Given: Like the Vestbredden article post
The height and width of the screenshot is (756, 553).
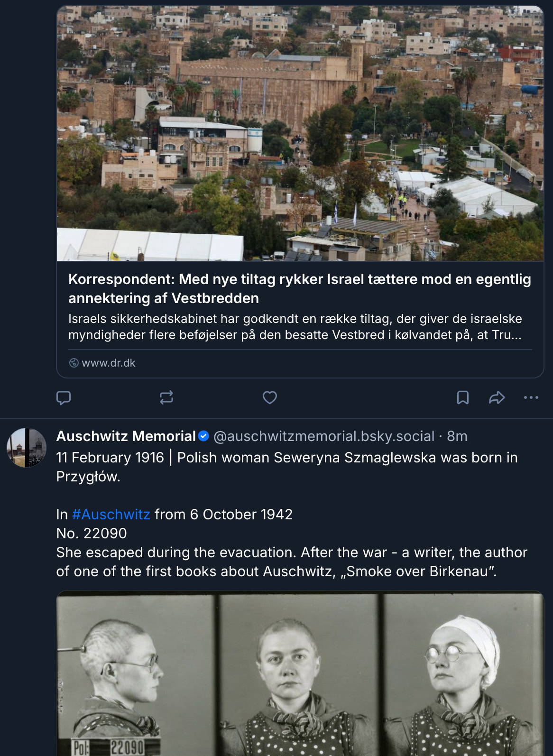Looking at the screenshot, I should tap(270, 397).
